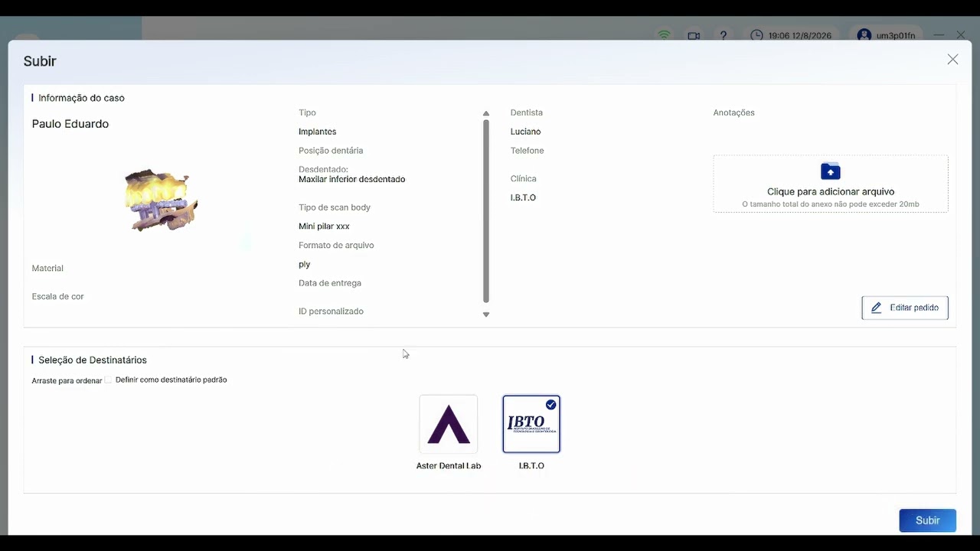The height and width of the screenshot is (551, 980).
Task: Select Aster Dental Lab as recipient
Action: point(449,424)
